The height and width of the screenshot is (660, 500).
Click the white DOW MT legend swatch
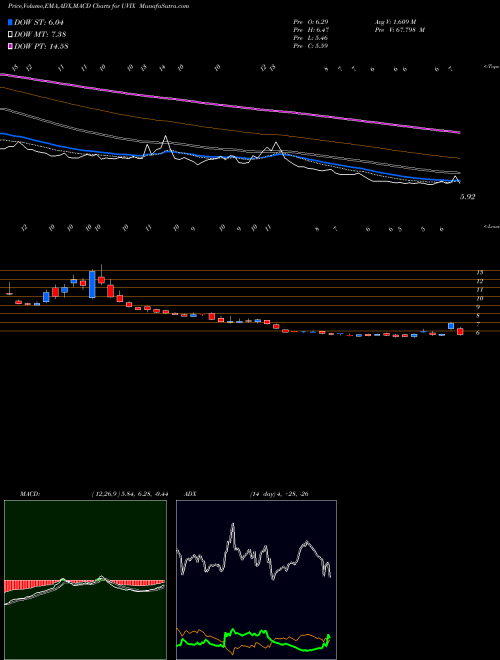pyautogui.click(x=10, y=35)
